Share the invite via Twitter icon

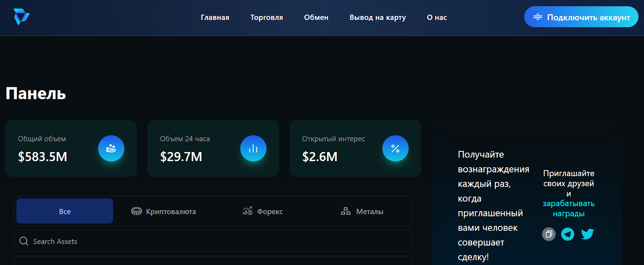coord(587,234)
